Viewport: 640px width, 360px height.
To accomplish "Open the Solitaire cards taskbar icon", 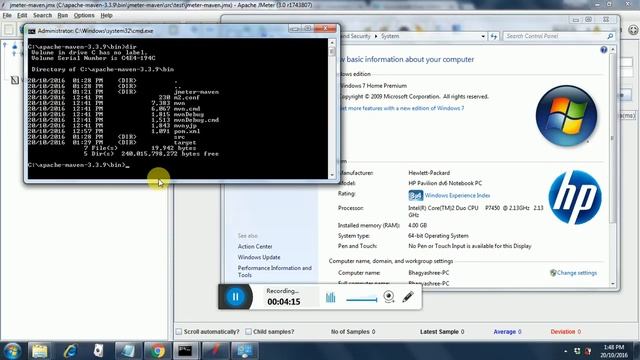I will (x=98, y=351).
